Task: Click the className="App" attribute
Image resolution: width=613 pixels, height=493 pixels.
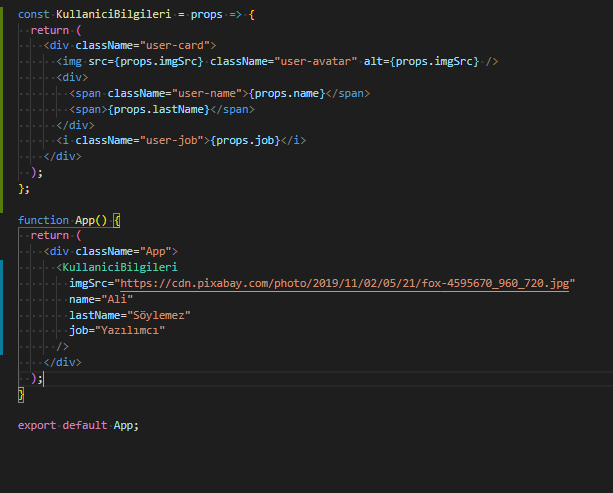Action: (x=124, y=251)
